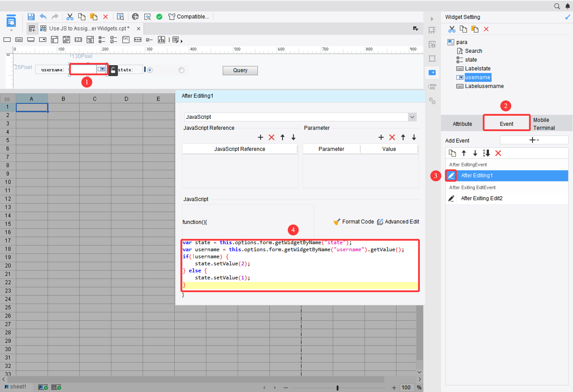Switch to the Mobile Terminal tab
Image resolution: width=573 pixels, height=392 pixels.
click(x=544, y=123)
